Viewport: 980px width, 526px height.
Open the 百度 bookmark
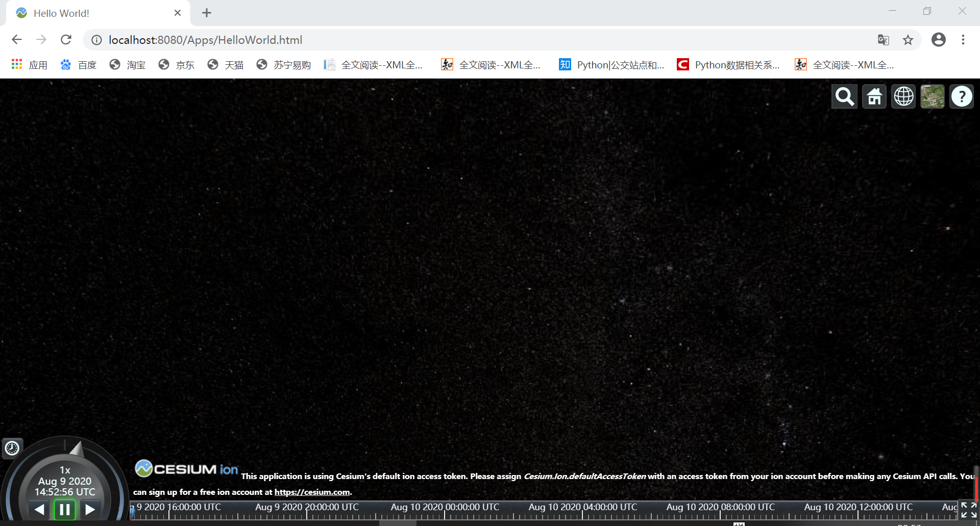click(79, 65)
